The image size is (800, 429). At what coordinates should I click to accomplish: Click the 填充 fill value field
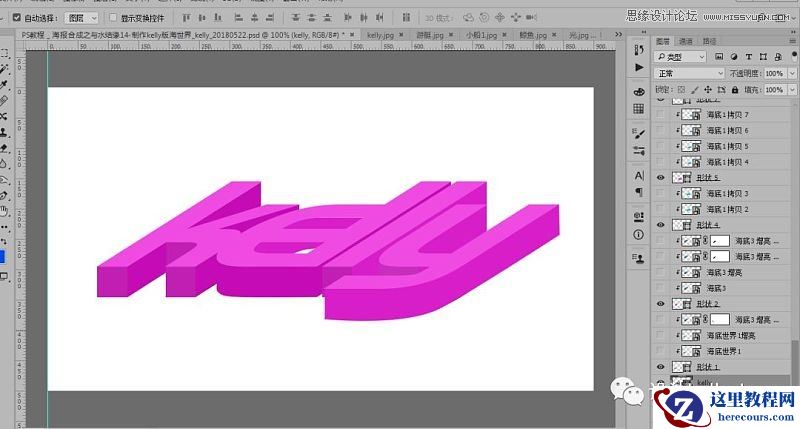pyautogui.click(x=774, y=90)
